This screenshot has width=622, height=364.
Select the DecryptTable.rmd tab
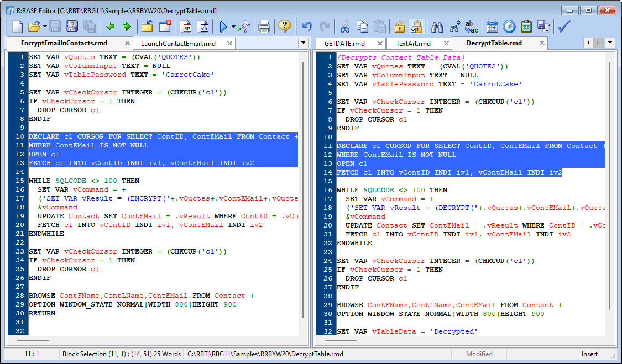click(x=494, y=43)
